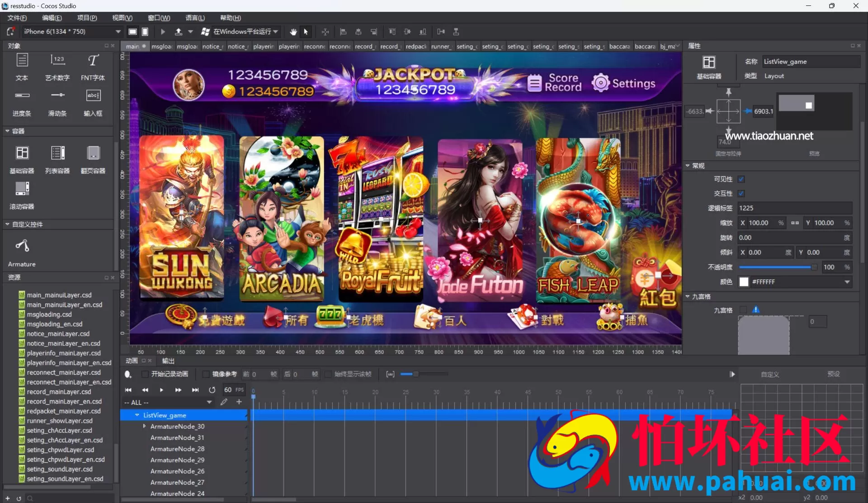Choose the FNT字体 font widget

tap(93, 60)
